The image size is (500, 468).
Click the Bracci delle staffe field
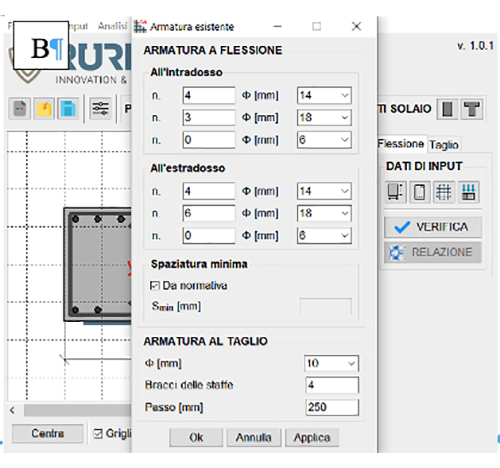click(332, 385)
